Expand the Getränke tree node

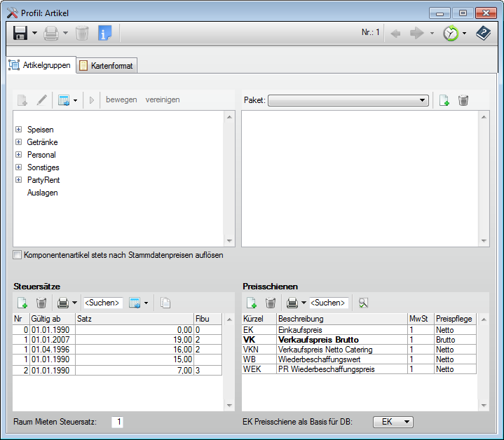point(18,142)
